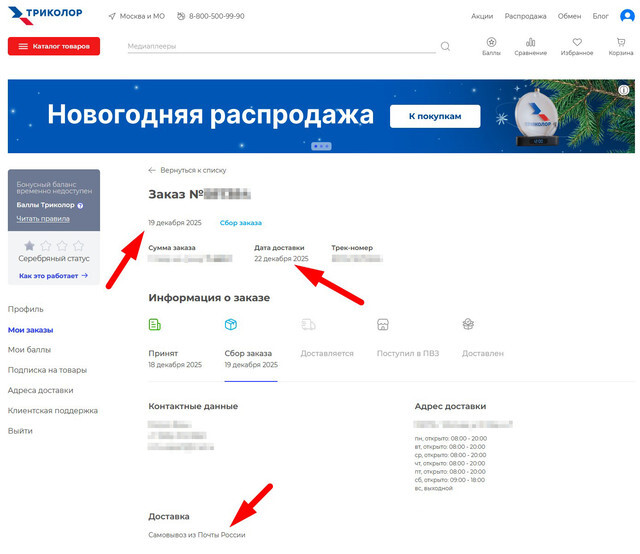Image resolution: width=640 pixels, height=554 pixels.
Task: Open the Баллы points icon
Action: [491, 46]
